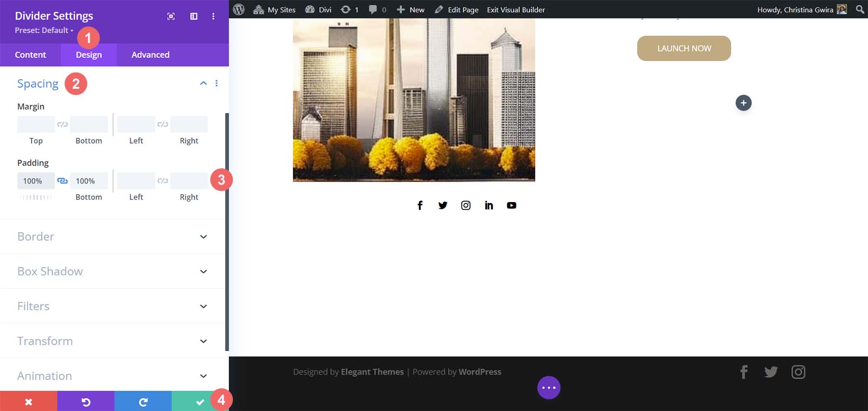The height and width of the screenshot is (411, 868).
Task: Click the padding top drag slider ticks
Action: pyautogui.click(x=36, y=197)
